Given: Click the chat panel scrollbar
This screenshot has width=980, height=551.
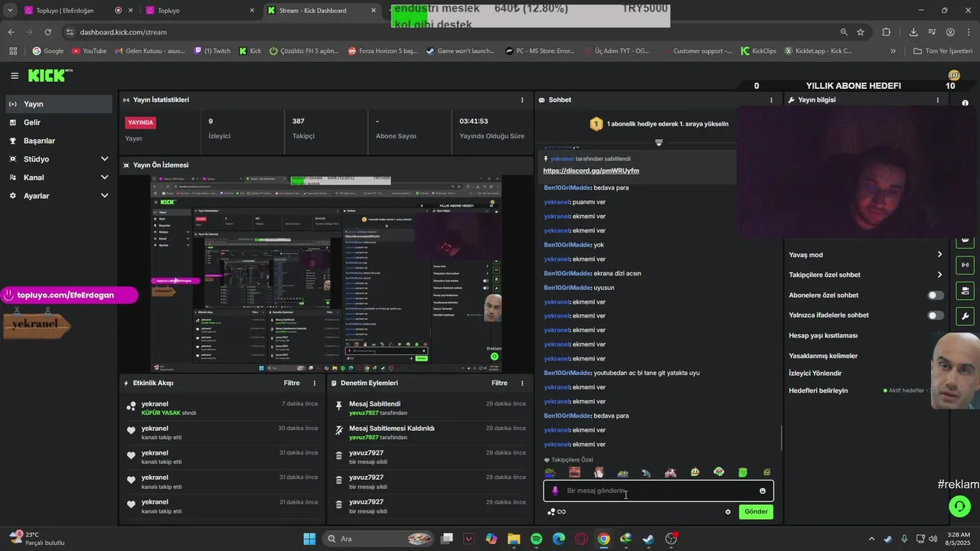Looking at the screenshot, I should [x=781, y=439].
